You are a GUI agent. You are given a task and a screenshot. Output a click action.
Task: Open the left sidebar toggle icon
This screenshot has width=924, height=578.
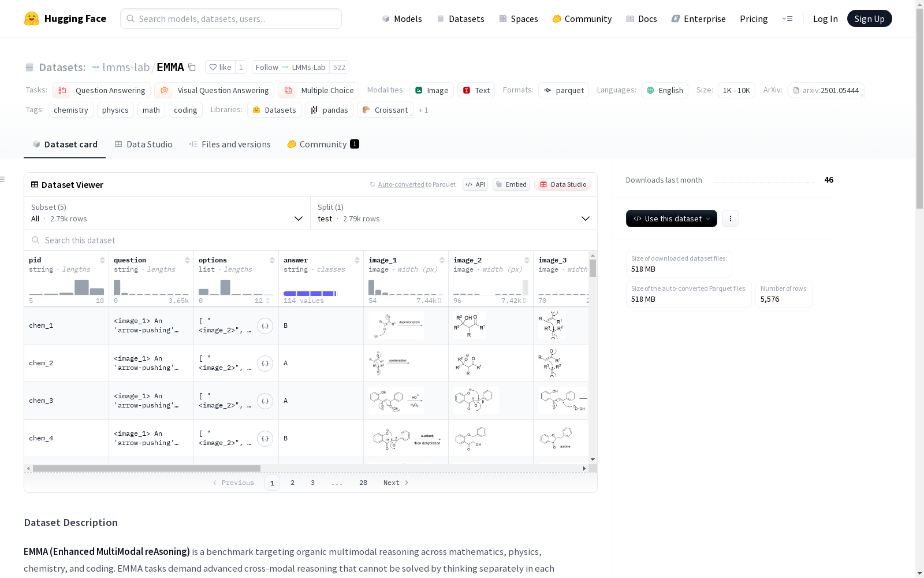[2, 179]
